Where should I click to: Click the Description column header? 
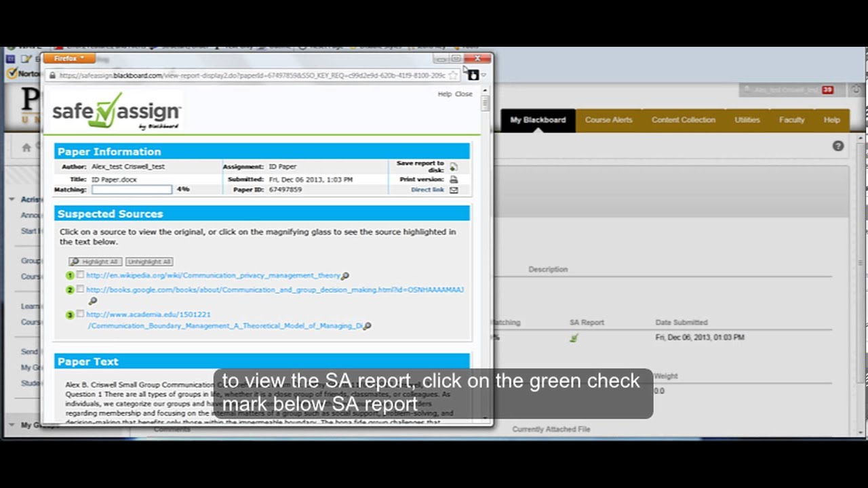point(548,269)
